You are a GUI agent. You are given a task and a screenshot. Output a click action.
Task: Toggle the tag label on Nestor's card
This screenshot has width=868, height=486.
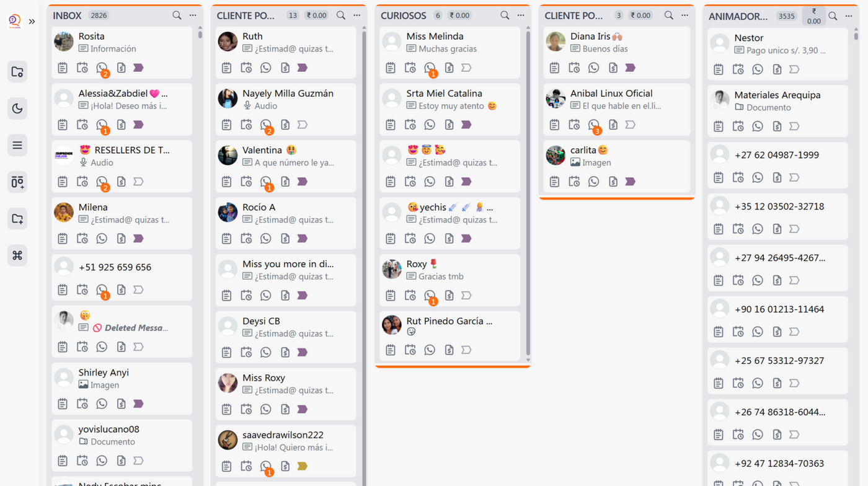794,69
